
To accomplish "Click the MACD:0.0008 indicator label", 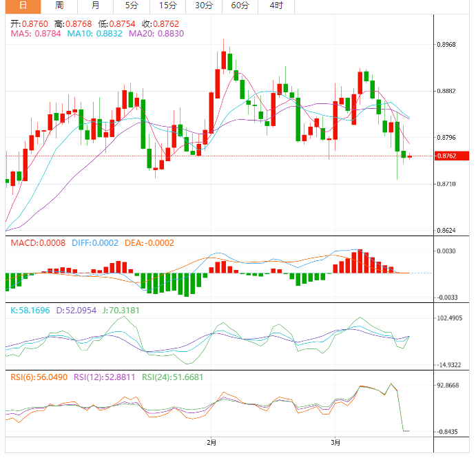I will pos(38,243).
